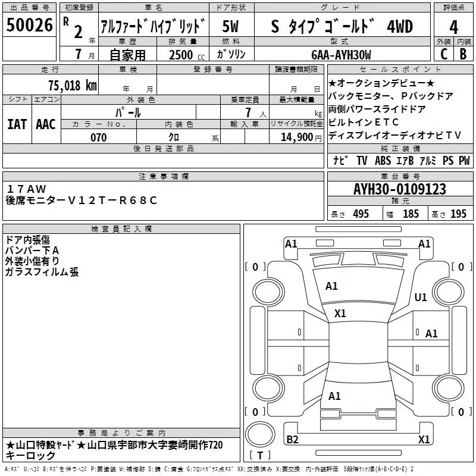Click the X1 marker on the windshield
The width and height of the screenshot is (476, 476).
(x=340, y=313)
